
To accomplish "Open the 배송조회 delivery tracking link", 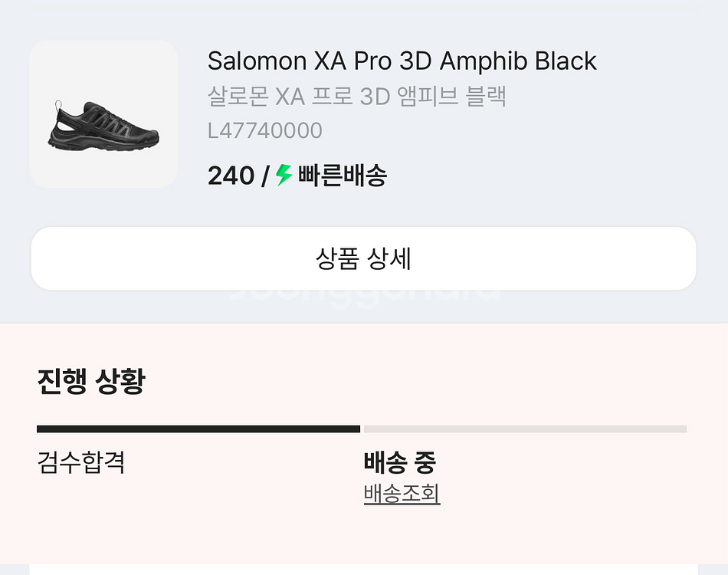I will coord(402,494).
